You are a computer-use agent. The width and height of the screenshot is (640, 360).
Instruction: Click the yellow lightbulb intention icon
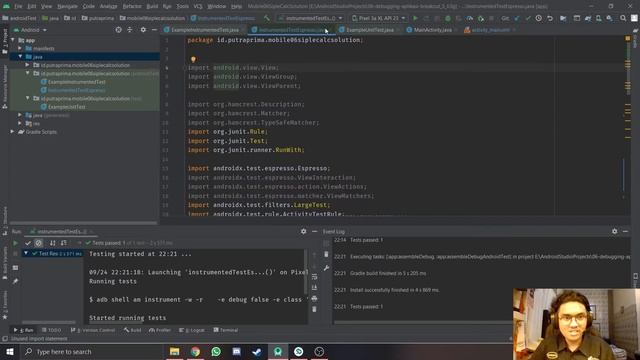pos(193,59)
